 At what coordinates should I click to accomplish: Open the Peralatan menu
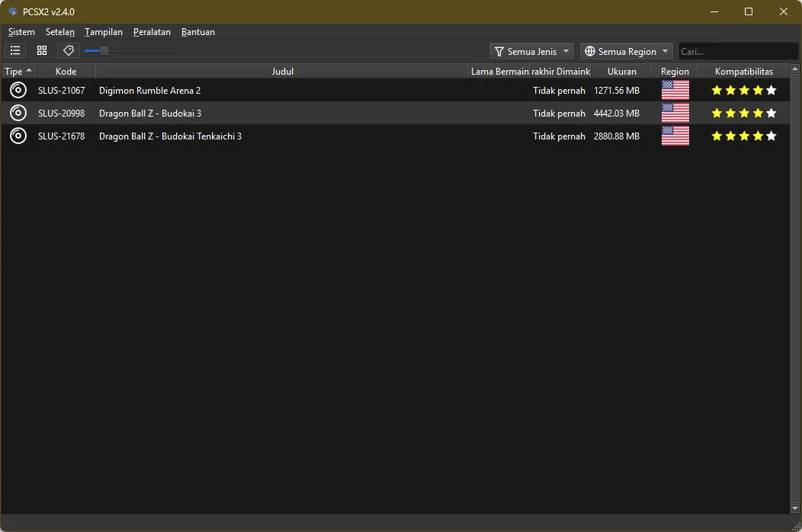pyautogui.click(x=152, y=32)
